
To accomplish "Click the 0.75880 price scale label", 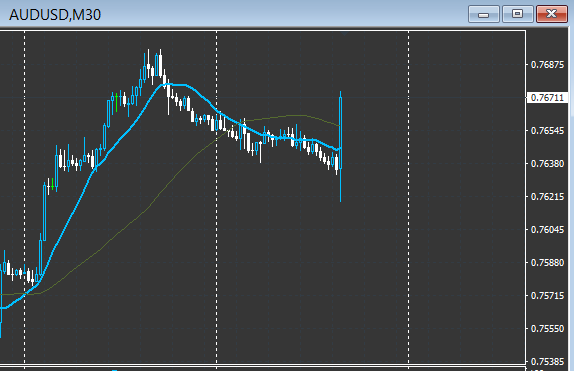I will [x=547, y=263].
